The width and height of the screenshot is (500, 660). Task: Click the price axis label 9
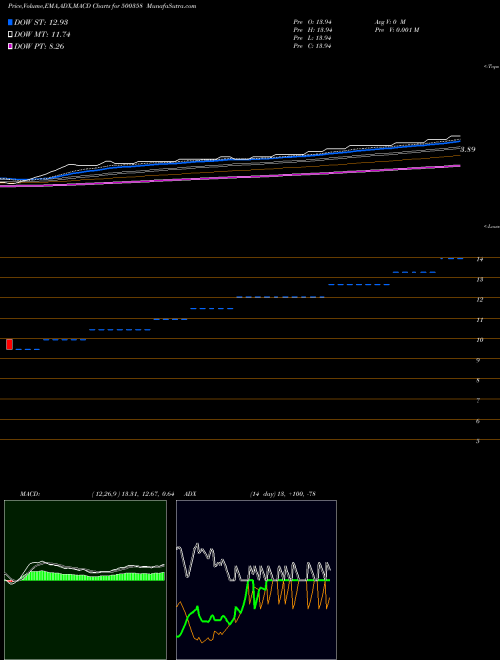[478, 360]
